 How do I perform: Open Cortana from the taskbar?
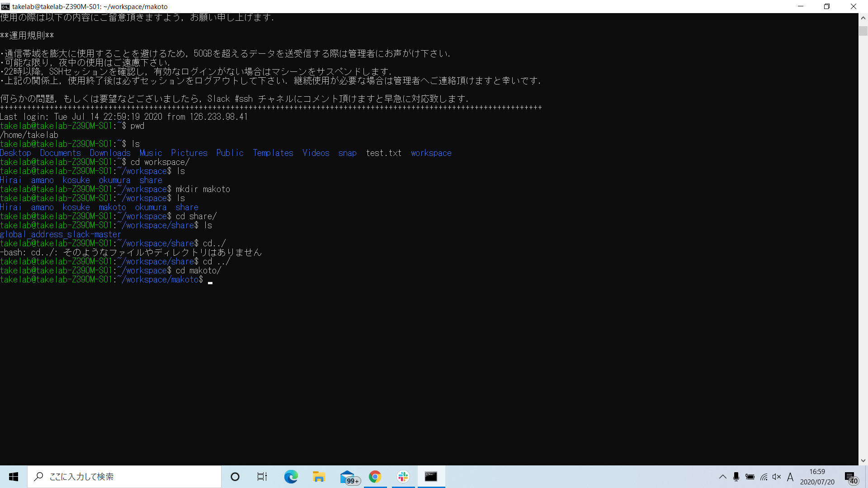pos(235,477)
